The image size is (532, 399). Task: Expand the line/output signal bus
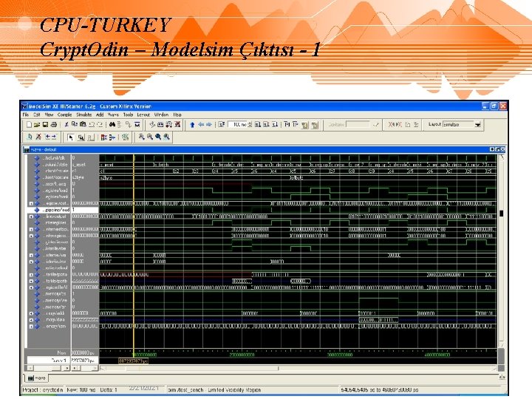[31, 216]
